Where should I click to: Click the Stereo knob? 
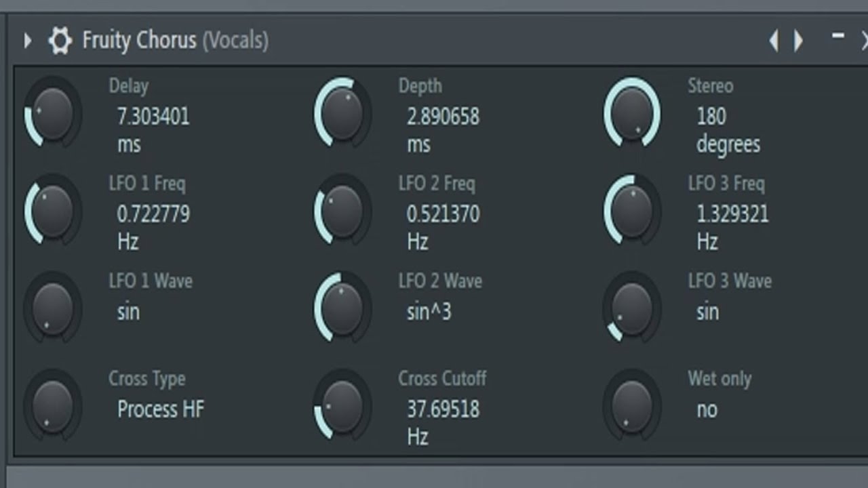[632, 113]
